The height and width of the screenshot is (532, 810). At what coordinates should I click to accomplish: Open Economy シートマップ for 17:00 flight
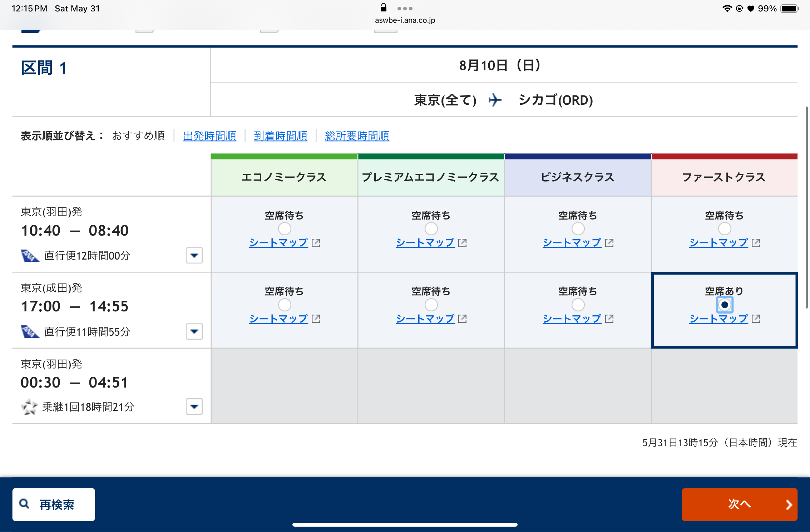pyautogui.click(x=278, y=319)
